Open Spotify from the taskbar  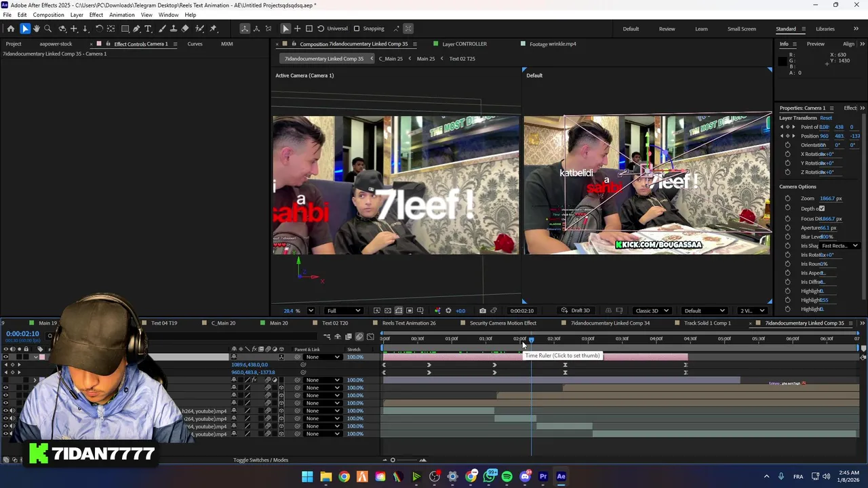pos(507,476)
